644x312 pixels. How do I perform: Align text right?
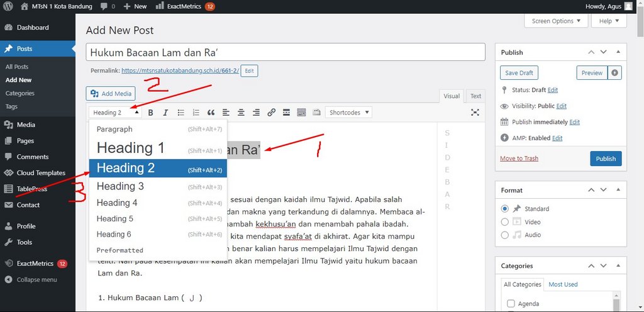257,113
